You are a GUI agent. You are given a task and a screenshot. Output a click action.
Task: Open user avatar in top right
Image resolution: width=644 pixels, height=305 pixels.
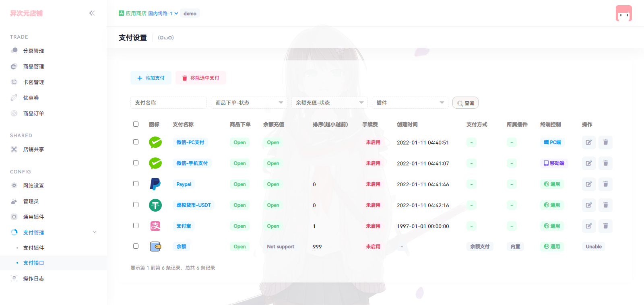(x=623, y=13)
